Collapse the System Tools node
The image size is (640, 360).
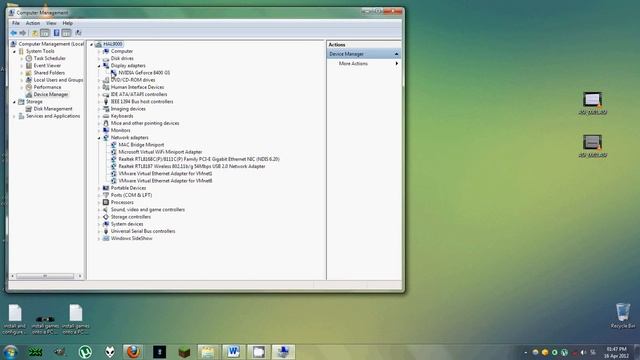tap(15, 51)
